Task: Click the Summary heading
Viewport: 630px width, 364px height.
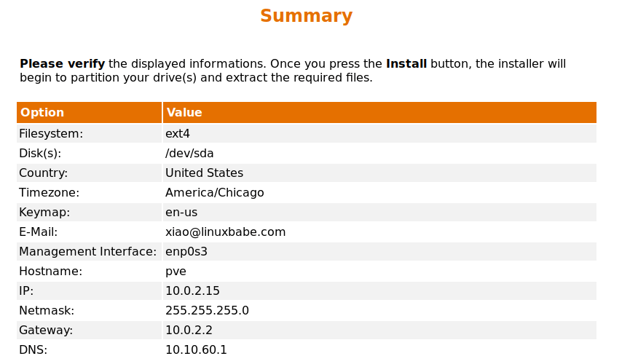Action: point(306,16)
